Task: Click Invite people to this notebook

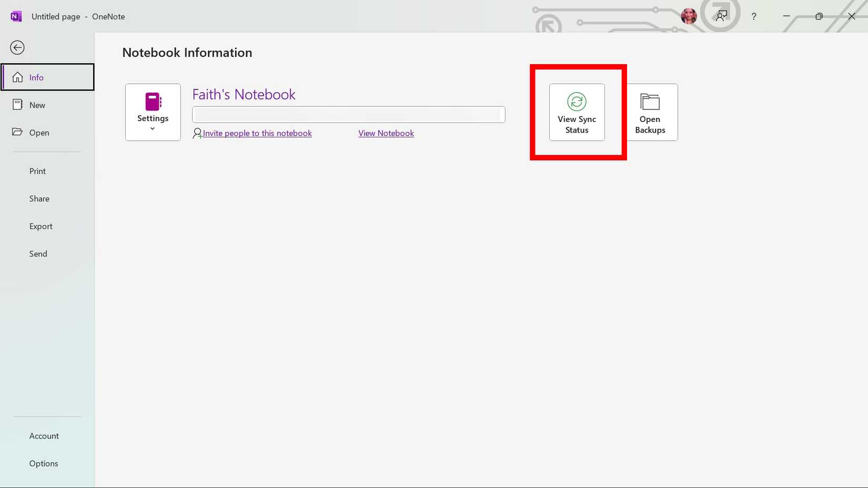Action: coord(257,133)
